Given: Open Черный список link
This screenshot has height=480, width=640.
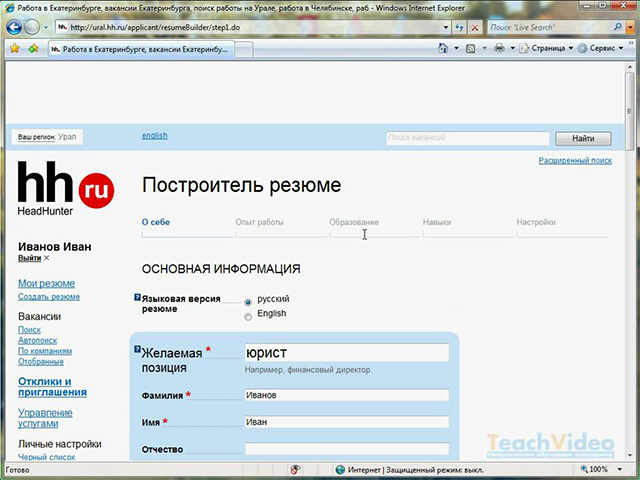Looking at the screenshot, I should coord(47,457).
